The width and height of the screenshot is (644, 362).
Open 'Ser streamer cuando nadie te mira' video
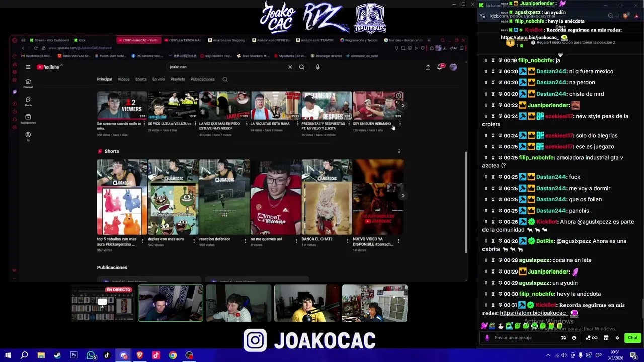(x=122, y=105)
